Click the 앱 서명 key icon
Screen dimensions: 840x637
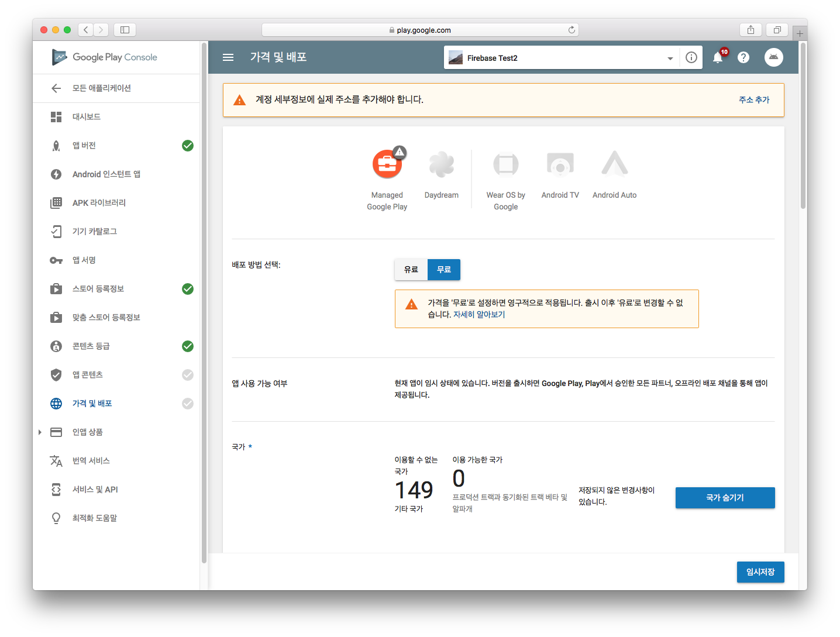(x=56, y=260)
